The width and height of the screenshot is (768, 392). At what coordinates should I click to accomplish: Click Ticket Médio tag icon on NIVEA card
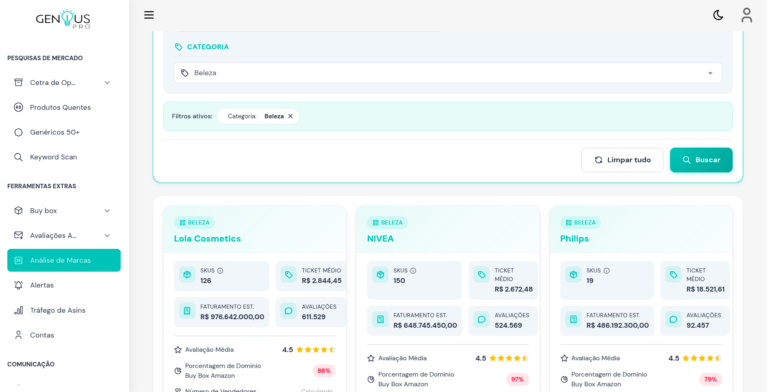click(481, 275)
